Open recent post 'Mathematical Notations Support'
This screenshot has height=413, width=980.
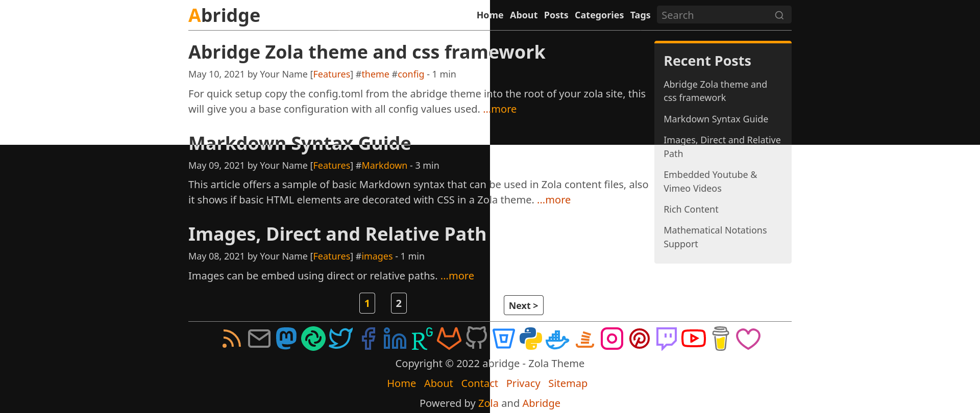pos(715,237)
